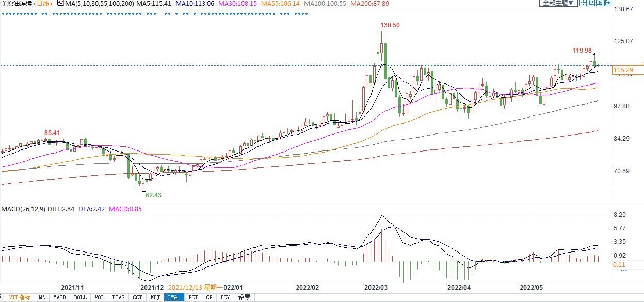Select the BOLL indicator tab
The width and height of the screenshot is (644, 302).
tap(80, 297)
